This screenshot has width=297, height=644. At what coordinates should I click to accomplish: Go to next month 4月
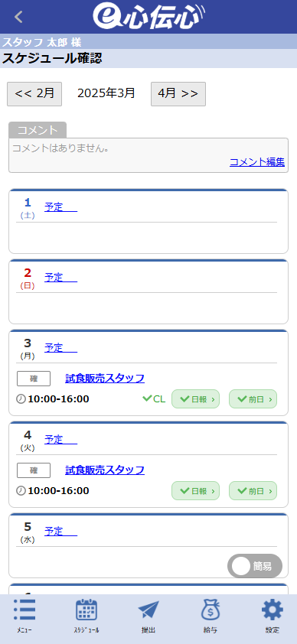178,94
